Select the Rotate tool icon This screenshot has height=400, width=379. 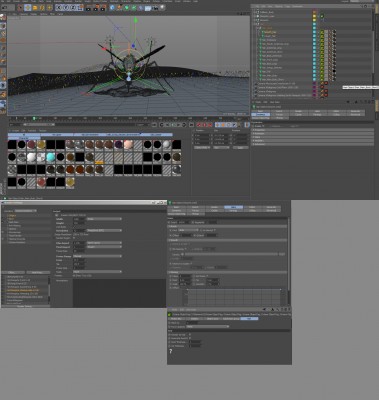42,7
